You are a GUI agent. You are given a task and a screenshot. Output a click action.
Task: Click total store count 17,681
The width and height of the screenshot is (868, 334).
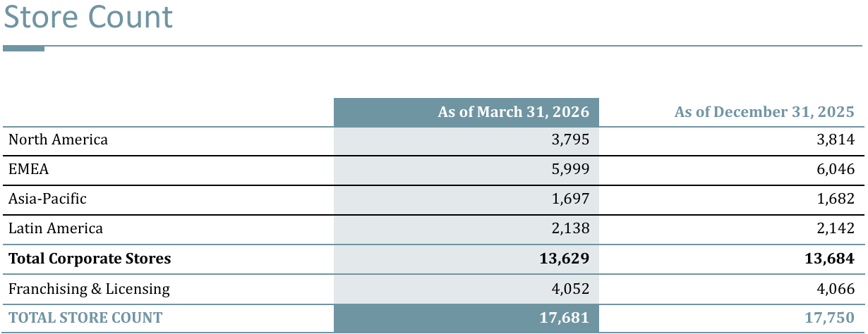(x=564, y=318)
